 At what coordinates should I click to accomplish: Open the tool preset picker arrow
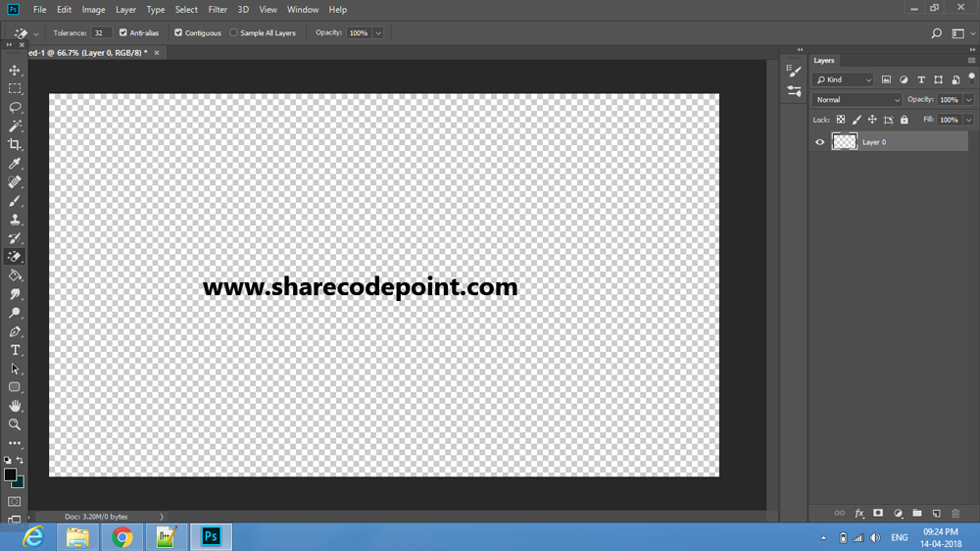[x=36, y=33]
